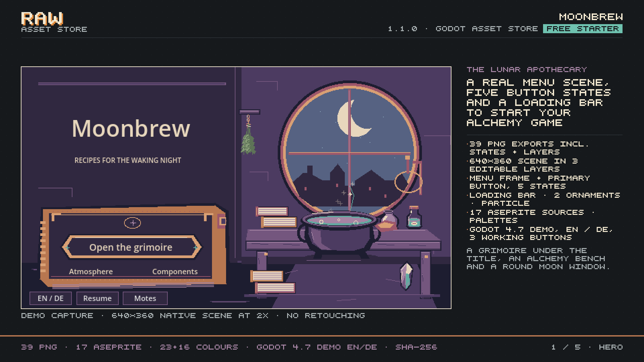Click the square ornament on frame corner
Screen dimensions: 644x362
pos(223,221)
